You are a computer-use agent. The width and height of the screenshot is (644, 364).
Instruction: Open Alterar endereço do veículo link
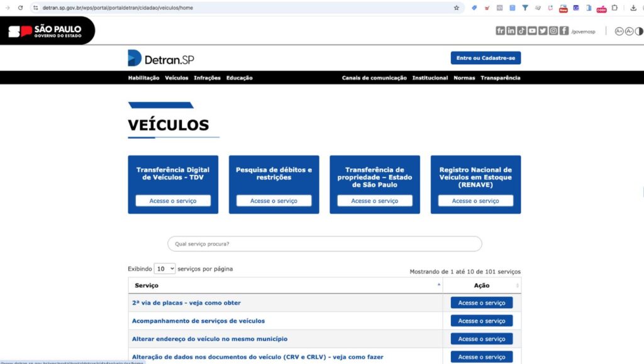pos(209,339)
